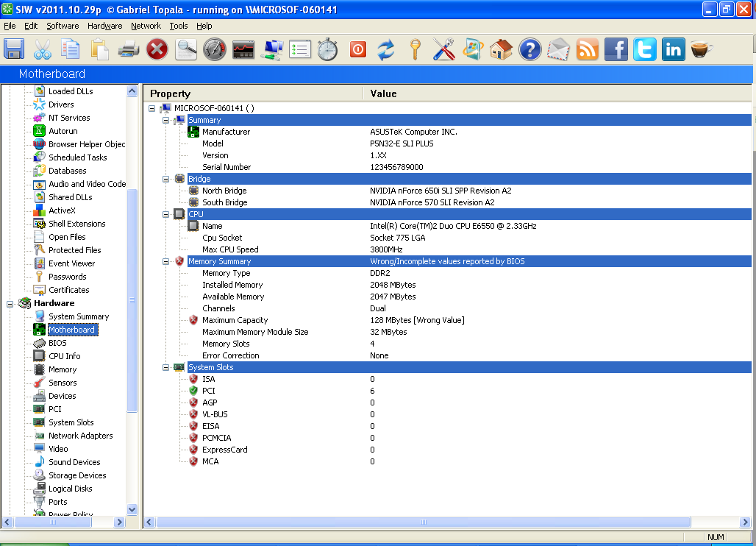Open the Tools menu
Image resolution: width=756 pixels, height=546 pixels.
[x=179, y=26]
